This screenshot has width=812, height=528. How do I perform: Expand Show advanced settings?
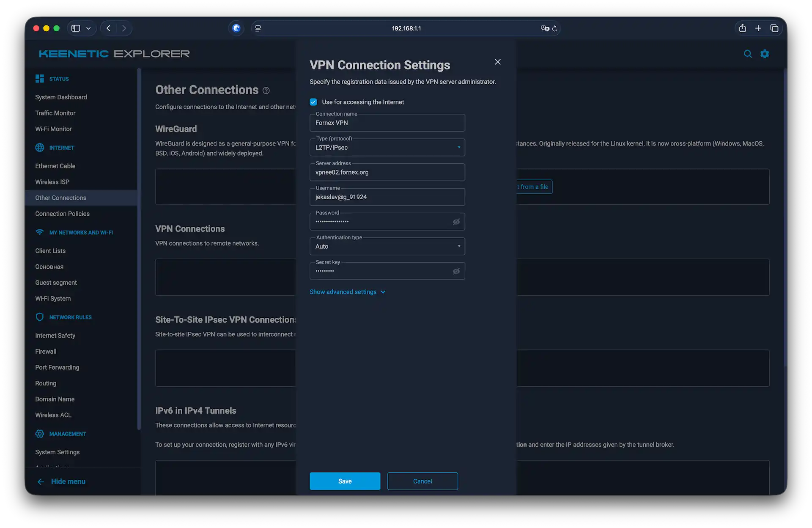tap(348, 292)
